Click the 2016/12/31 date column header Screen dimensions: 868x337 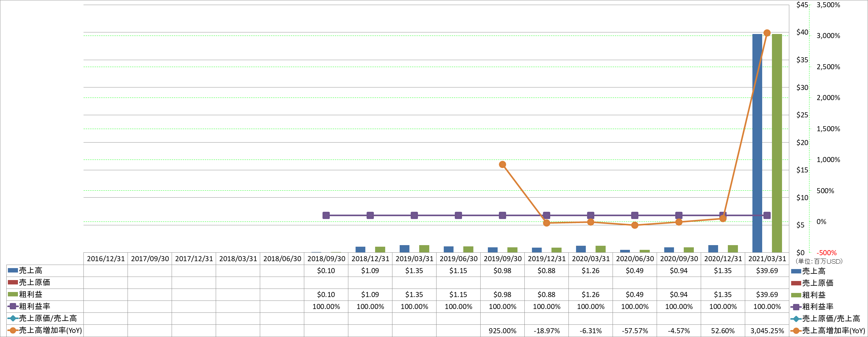(x=106, y=259)
